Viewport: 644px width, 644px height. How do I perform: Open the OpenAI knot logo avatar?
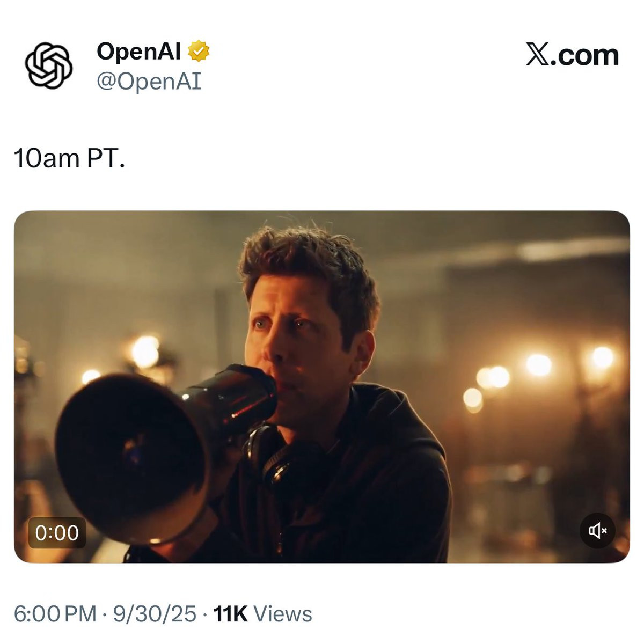tap(49, 65)
